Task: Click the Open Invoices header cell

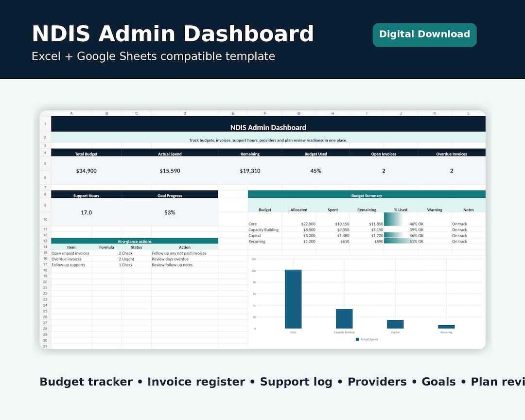Action: click(x=384, y=153)
